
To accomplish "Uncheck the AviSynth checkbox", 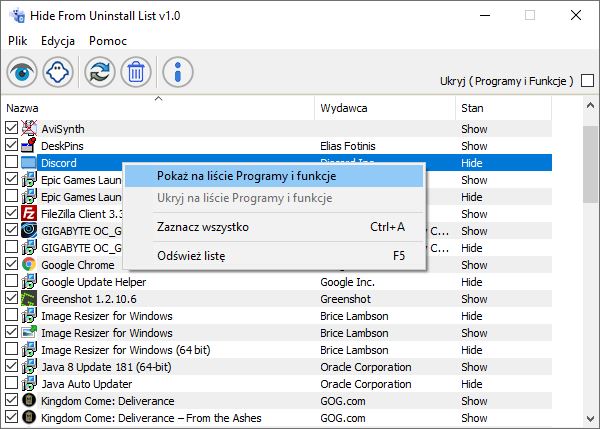I will click(11, 127).
